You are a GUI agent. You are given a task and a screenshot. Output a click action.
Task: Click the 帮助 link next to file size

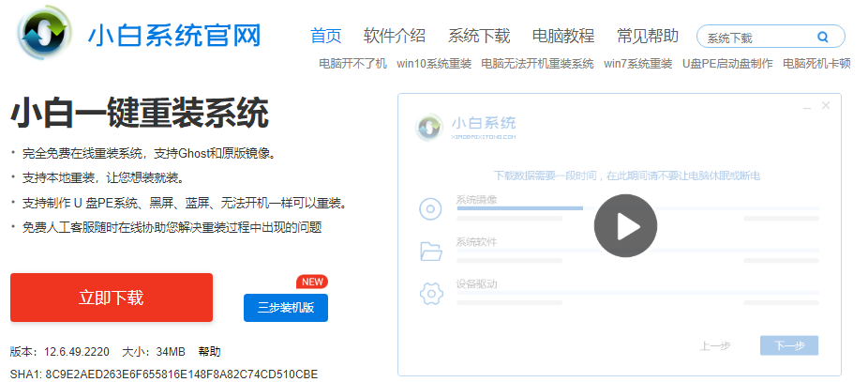coord(209,352)
